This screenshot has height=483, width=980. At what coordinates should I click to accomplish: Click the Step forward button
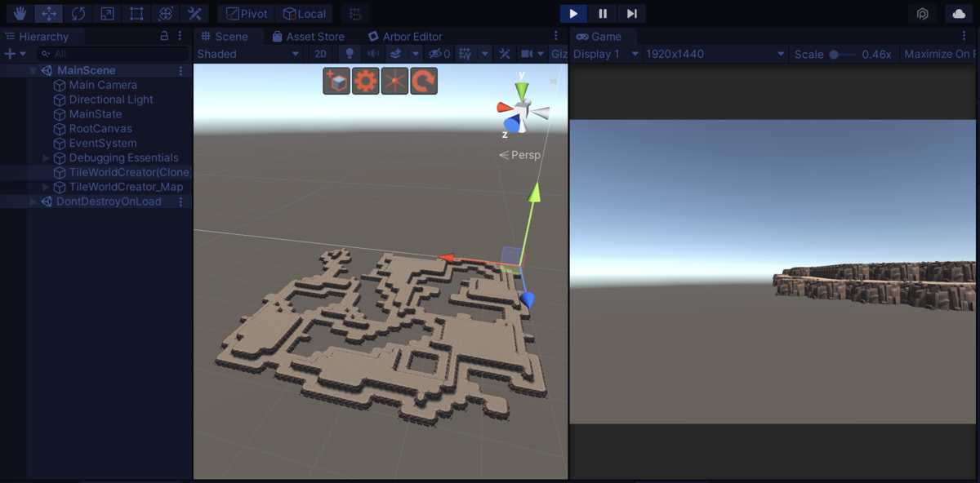(632, 14)
